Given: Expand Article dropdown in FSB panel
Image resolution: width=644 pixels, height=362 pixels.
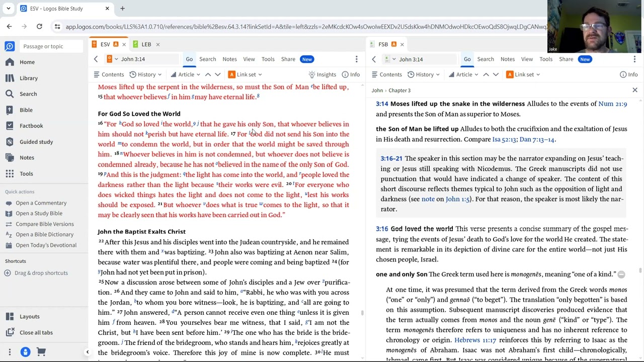Looking at the screenshot, I should pos(463,74).
